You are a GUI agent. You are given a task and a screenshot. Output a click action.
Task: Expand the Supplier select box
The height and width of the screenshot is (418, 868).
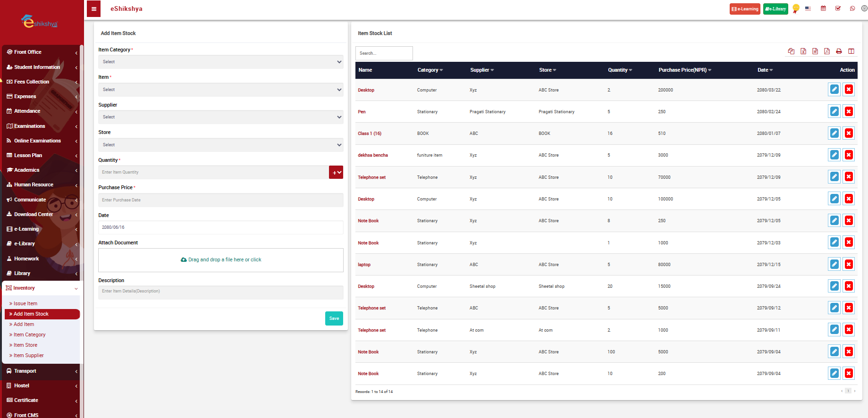pyautogui.click(x=220, y=117)
